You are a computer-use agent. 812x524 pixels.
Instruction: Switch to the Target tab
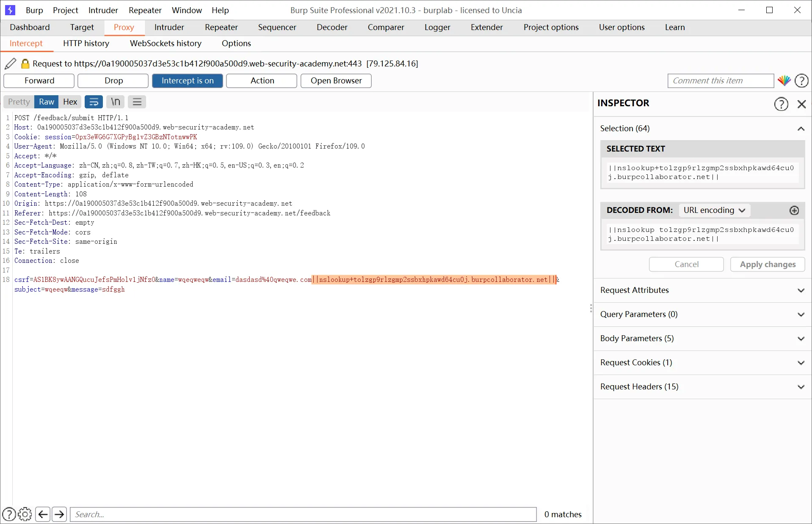[x=82, y=27]
